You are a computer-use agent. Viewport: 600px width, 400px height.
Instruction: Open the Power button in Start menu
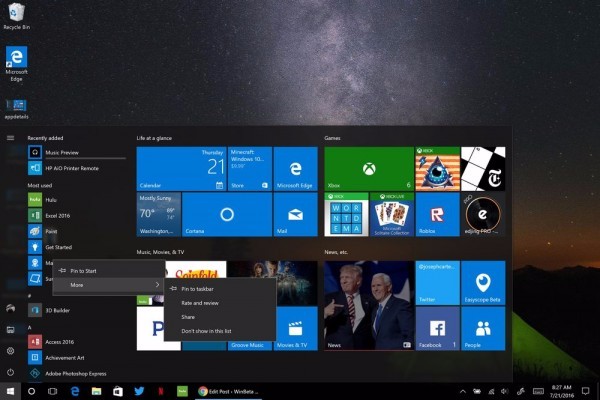pyautogui.click(x=10, y=371)
